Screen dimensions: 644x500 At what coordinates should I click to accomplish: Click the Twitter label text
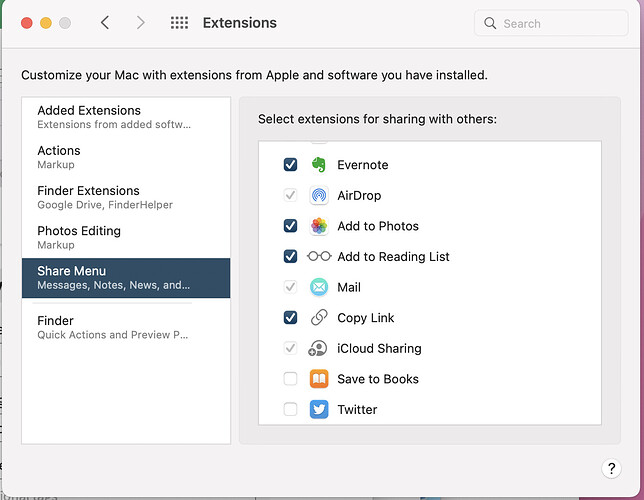pyautogui.click(x=357, y=410)
